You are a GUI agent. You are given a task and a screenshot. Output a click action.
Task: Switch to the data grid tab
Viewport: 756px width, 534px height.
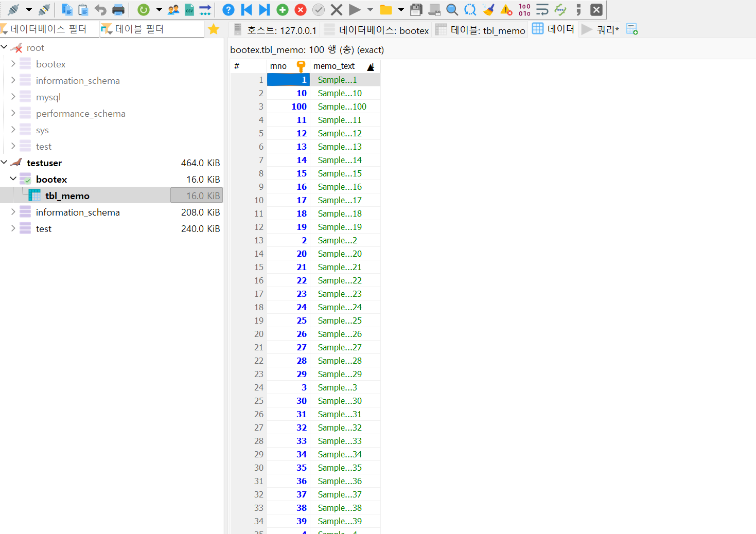coord(553,29)
